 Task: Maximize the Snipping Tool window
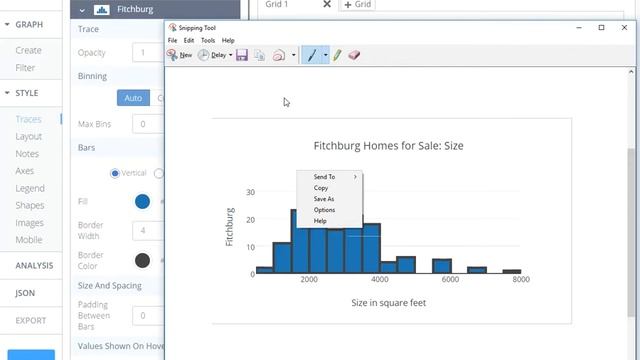601,28
